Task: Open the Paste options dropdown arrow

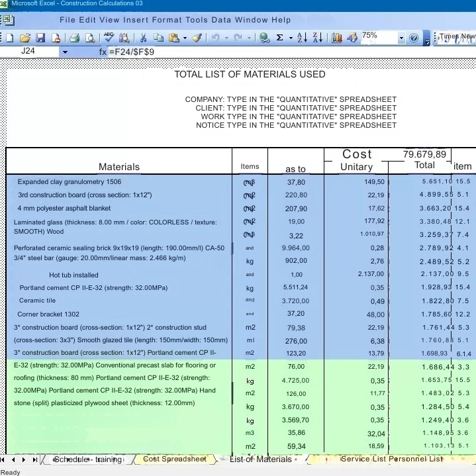Action: [x=185, y=38]
